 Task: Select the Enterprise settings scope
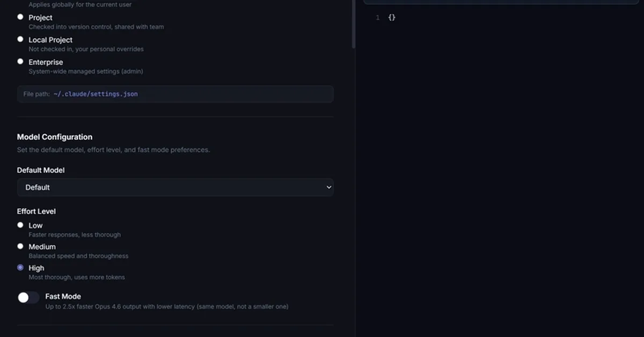[x=20, y=61]
